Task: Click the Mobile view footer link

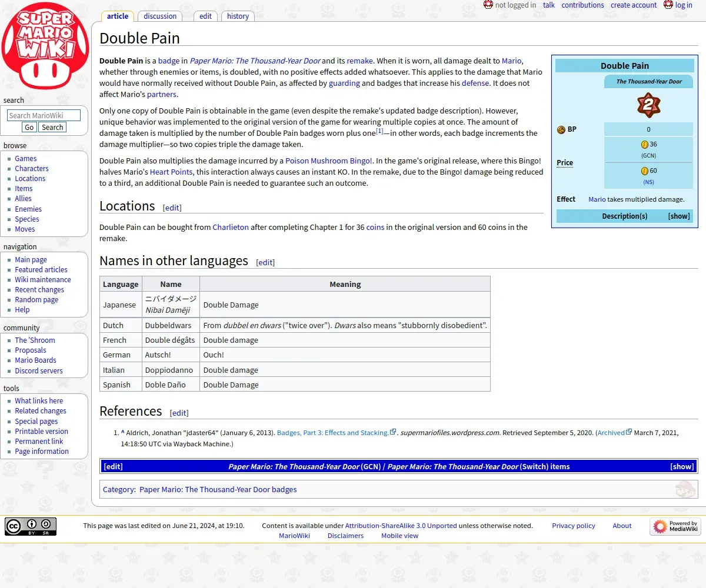Action: click(399, 536)
